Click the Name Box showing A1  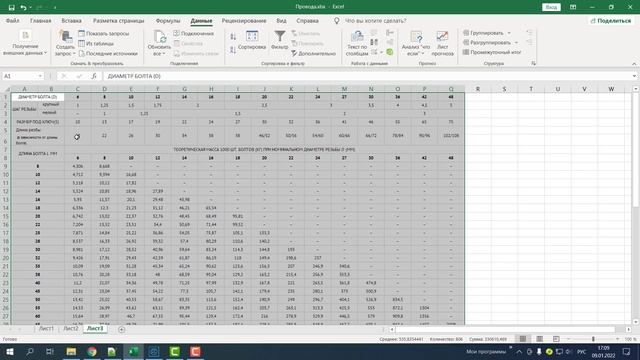point(20,76)
